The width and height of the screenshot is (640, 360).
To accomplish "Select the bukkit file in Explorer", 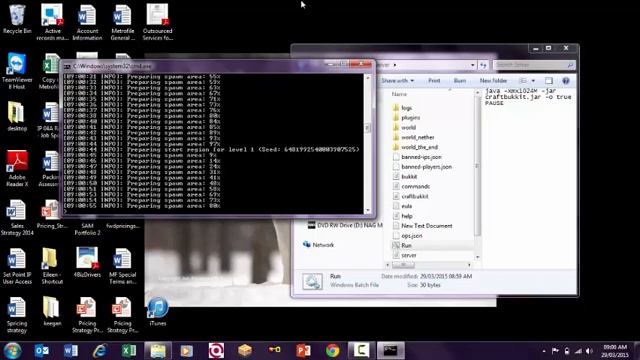I will tap(404, 176).
